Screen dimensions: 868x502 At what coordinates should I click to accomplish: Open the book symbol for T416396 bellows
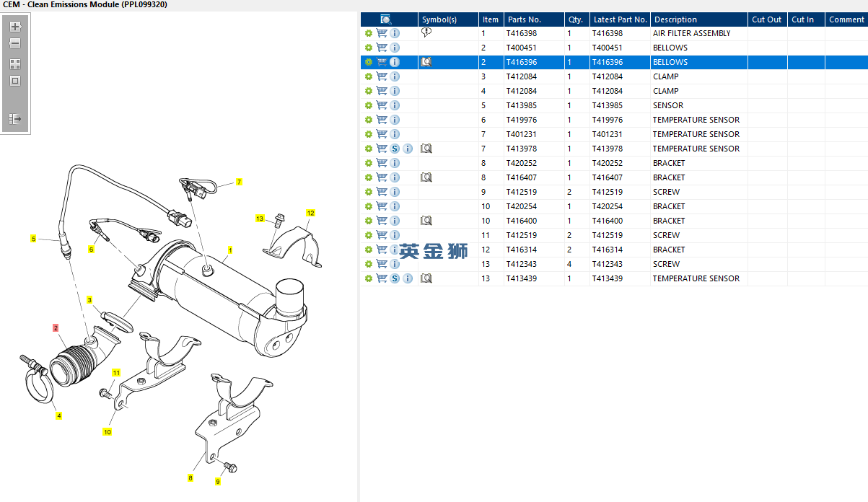426,62
